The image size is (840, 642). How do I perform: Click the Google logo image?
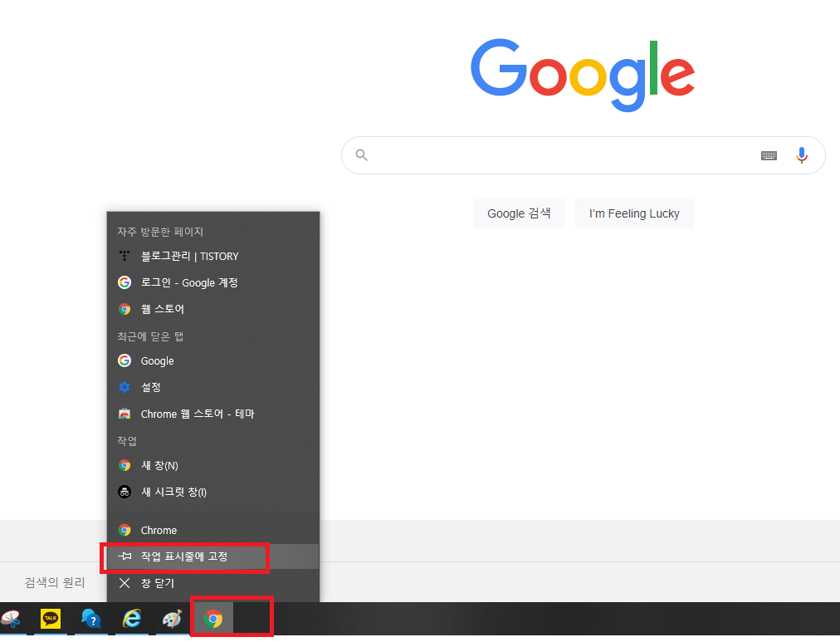583,75
